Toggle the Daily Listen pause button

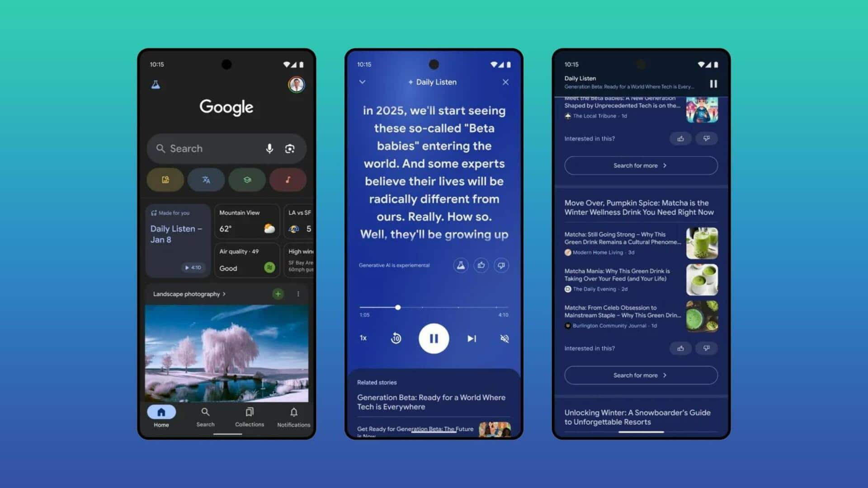434,338
